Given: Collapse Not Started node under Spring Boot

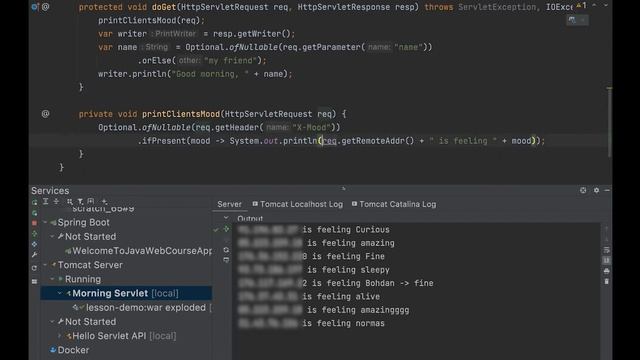Looking at the screenshot, I should pyautogui.click(x=52, y=237).
